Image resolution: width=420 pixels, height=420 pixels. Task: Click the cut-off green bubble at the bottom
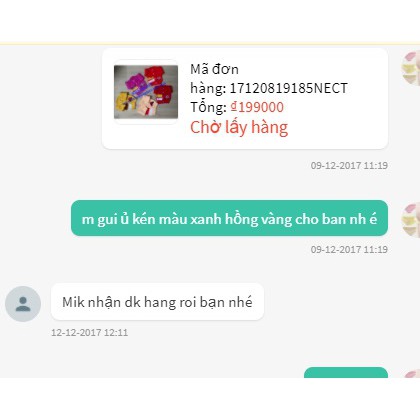tap(346, 373)
